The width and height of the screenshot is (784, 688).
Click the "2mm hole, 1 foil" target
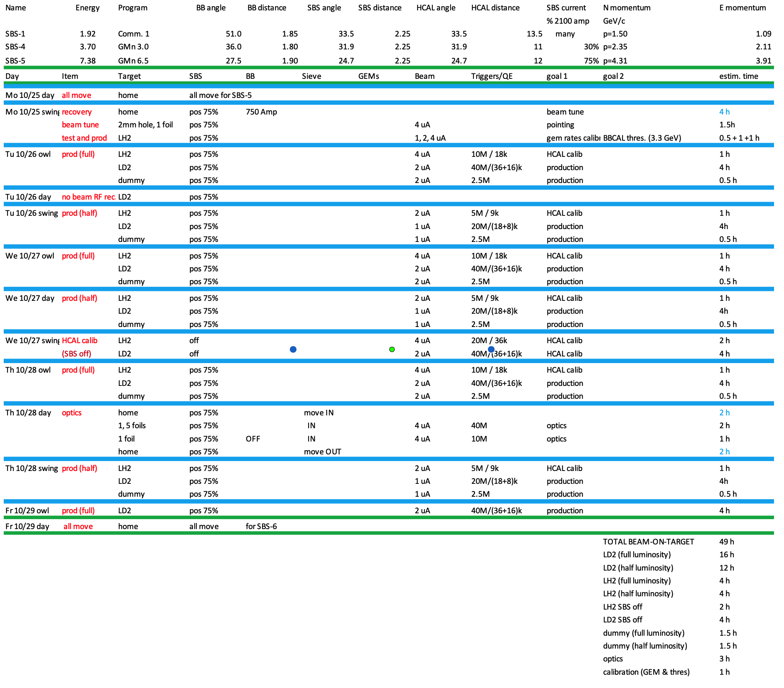146,125
